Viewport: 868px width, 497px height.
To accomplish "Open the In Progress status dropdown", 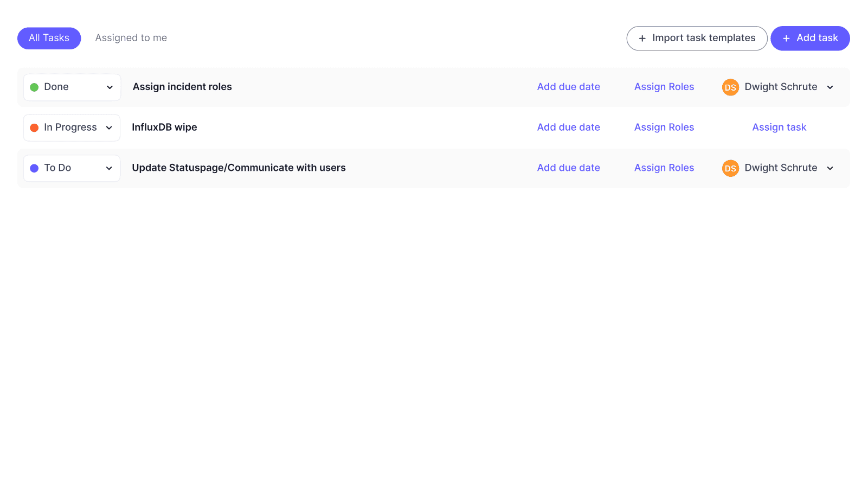I will point(108,128).
